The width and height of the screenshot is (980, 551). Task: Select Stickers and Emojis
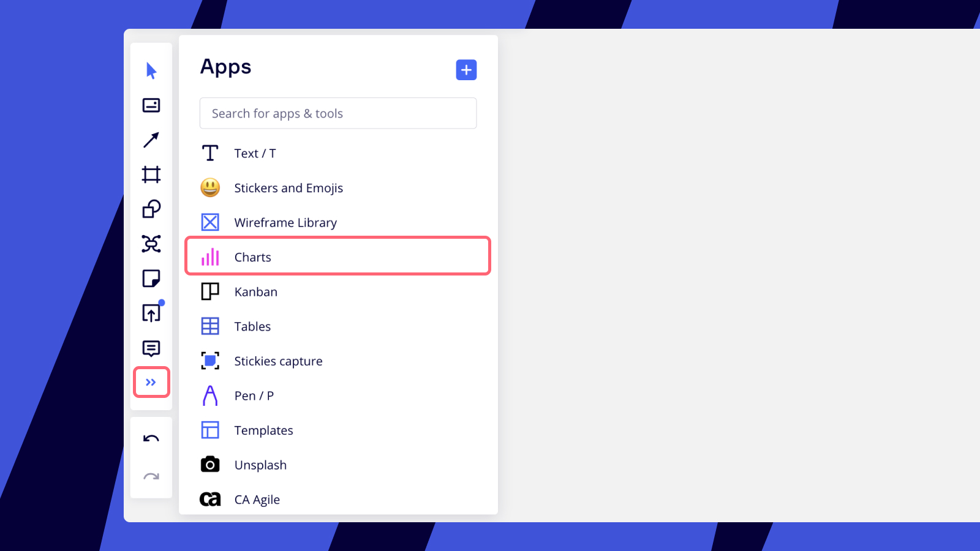[338, 188]
